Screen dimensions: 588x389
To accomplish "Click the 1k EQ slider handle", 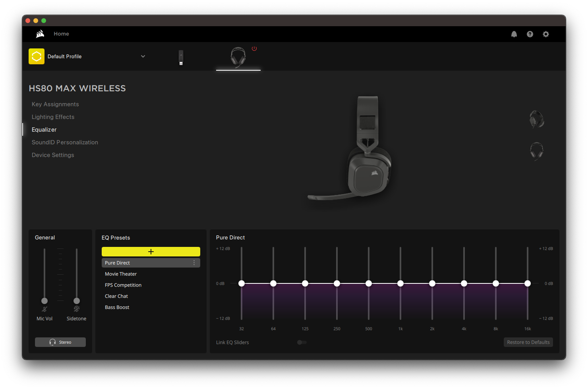I will tap(400, 283).
